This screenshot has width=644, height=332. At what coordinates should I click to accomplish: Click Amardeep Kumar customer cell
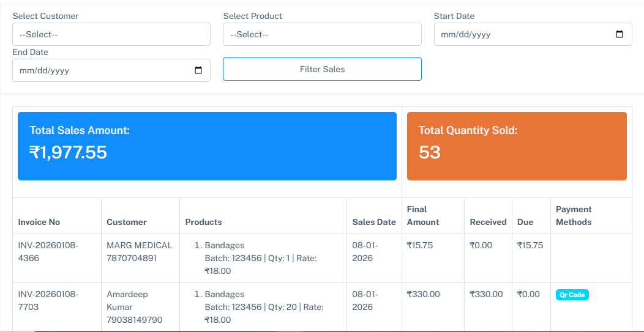pyautogui.click(x=135, y=307)
